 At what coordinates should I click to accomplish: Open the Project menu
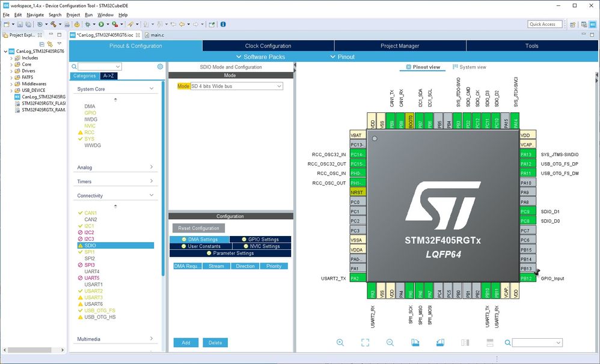point(73,14)
